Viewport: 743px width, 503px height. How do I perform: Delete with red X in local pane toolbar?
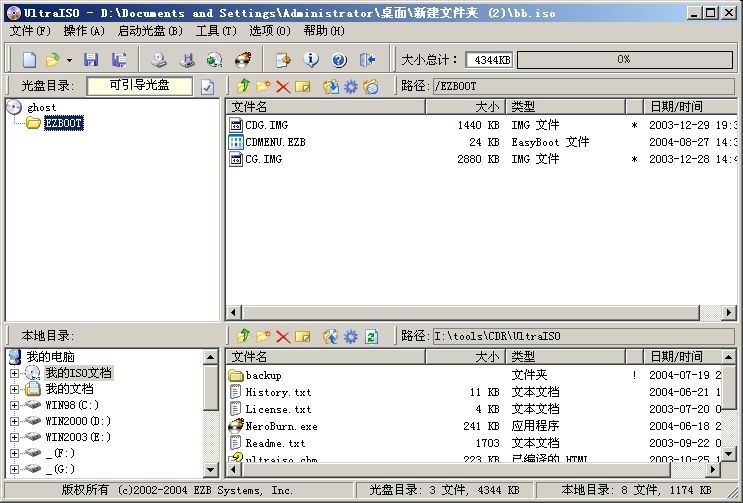tap(283, 337)
